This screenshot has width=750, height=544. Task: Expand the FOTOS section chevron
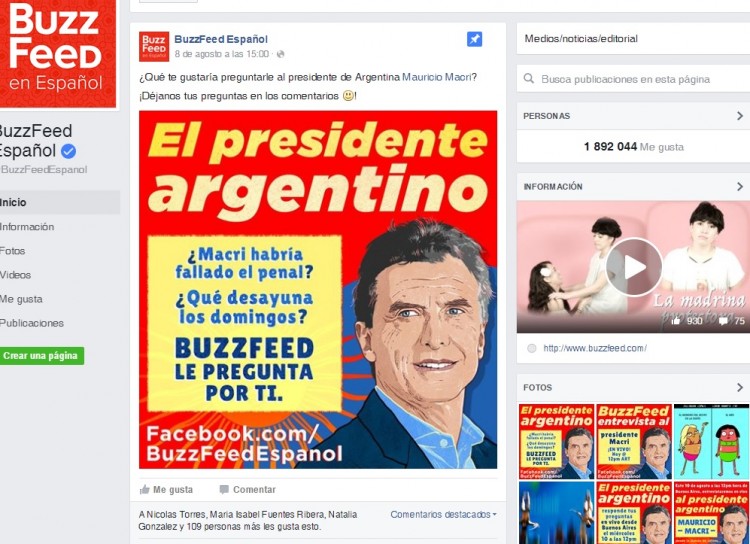click(740, 388)
